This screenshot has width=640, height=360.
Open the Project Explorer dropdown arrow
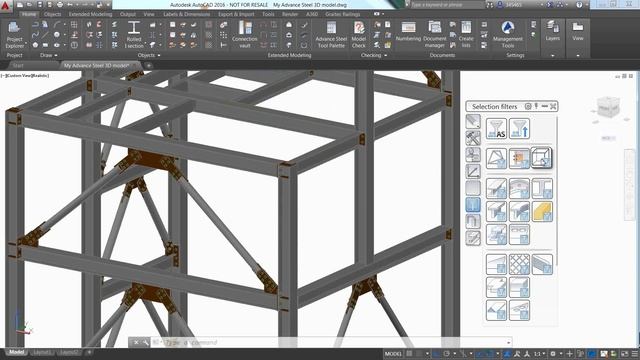click(x=26, y=43)
